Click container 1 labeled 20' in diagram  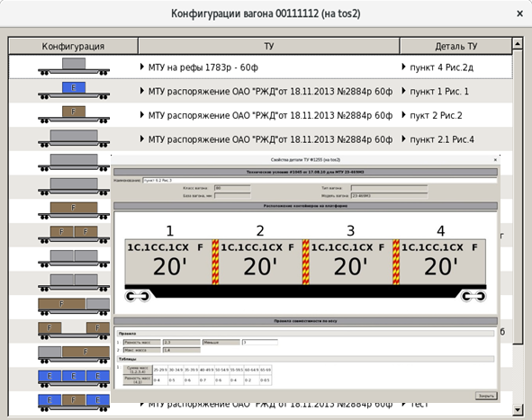[x=168, y=262]
